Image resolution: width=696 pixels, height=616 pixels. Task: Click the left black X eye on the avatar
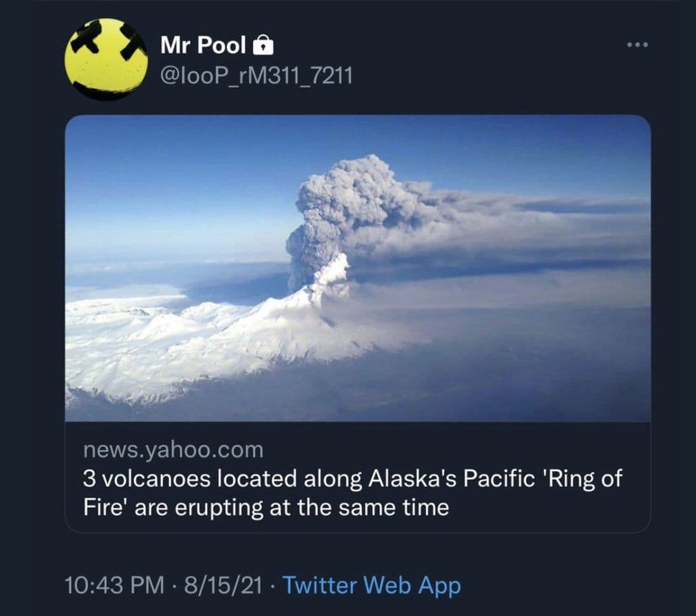click(85, 43)
